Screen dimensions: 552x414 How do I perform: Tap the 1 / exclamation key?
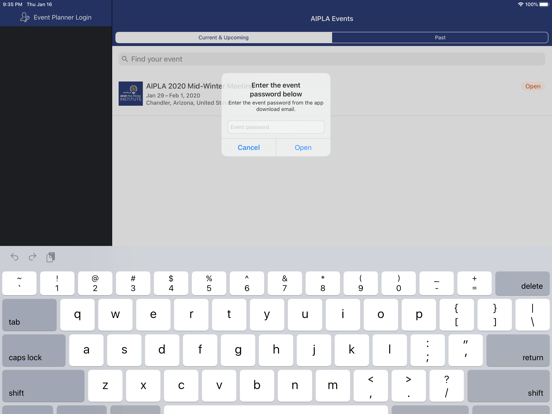(x=57, y=283)
